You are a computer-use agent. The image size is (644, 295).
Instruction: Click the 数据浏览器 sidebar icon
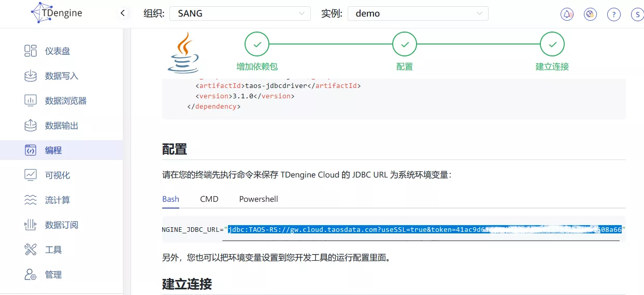(x=31, y=100)
